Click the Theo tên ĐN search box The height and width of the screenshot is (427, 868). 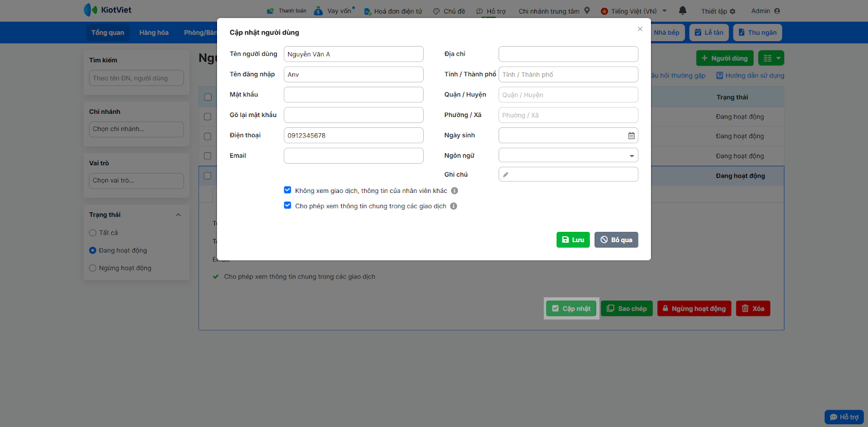(x=136, y=78)
